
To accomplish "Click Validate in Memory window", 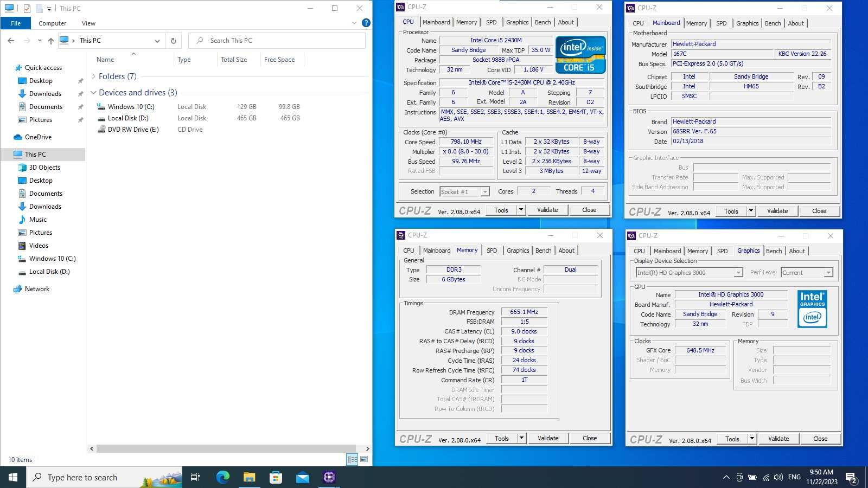I will point(548,438).
